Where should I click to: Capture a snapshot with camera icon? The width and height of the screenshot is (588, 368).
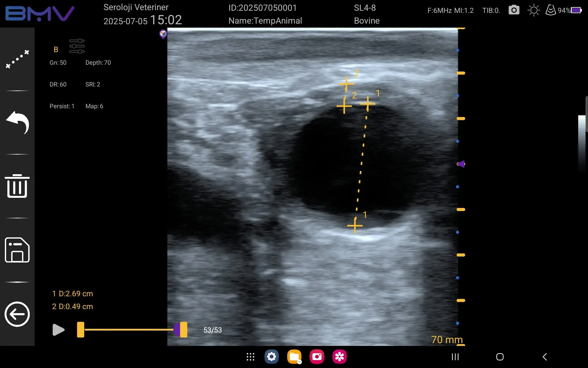[514, 10]
